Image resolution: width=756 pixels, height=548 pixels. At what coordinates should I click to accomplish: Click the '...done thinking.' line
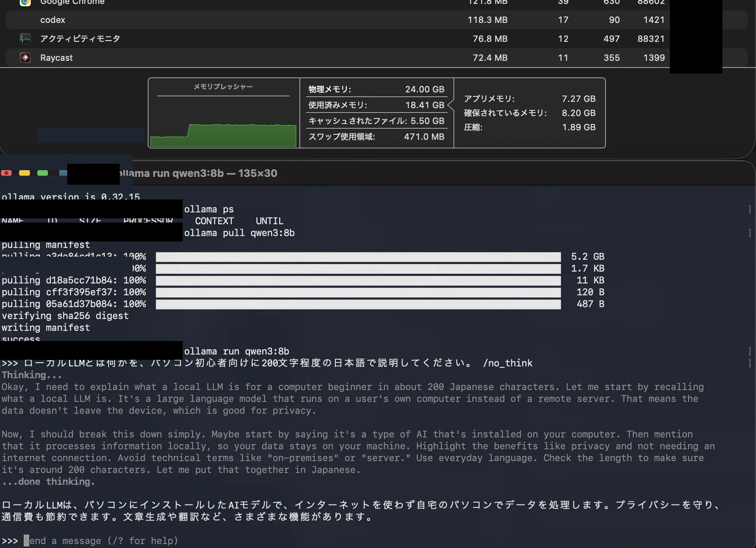(x=48, y=482)
